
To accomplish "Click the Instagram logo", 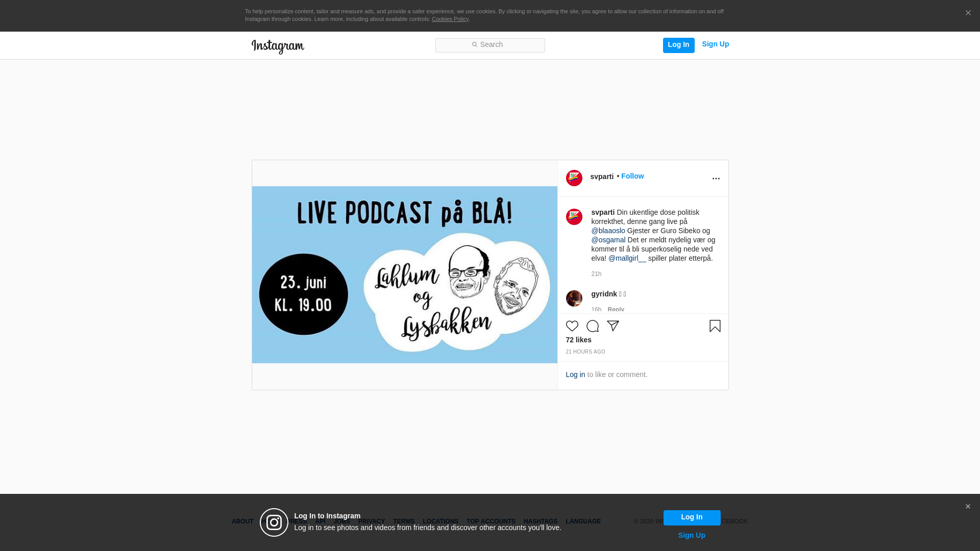I will pos(278,47).
